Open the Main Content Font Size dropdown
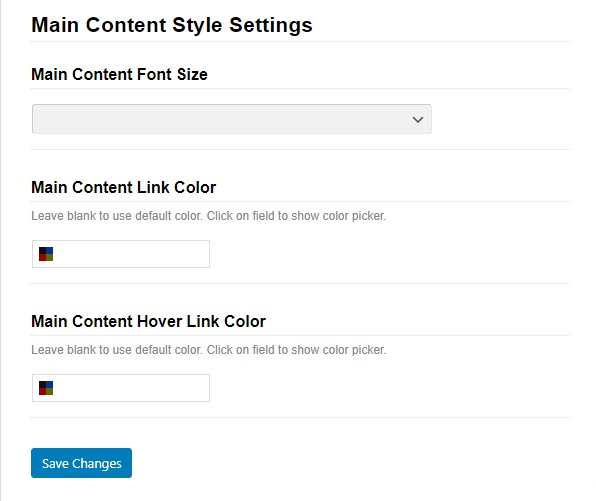Viewport: 596px width, 501px height. 231,119
